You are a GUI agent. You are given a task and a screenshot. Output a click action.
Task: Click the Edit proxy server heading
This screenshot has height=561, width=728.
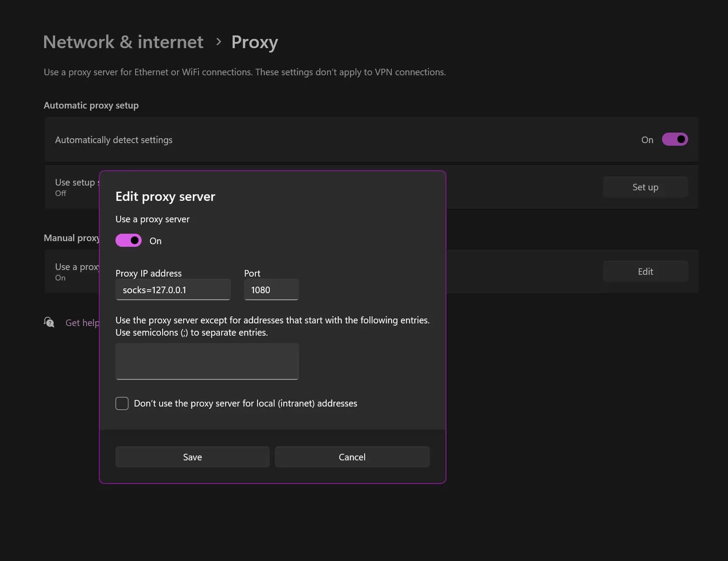tap(165, 196)
